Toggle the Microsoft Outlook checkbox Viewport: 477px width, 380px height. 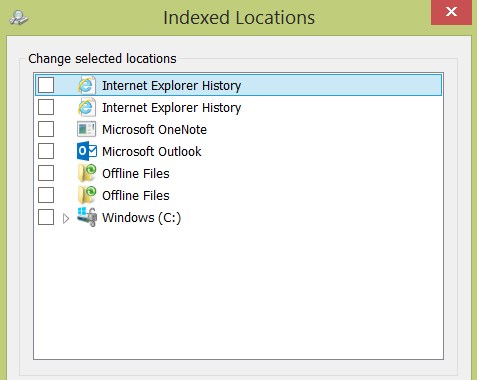click(x=46, y=151)
